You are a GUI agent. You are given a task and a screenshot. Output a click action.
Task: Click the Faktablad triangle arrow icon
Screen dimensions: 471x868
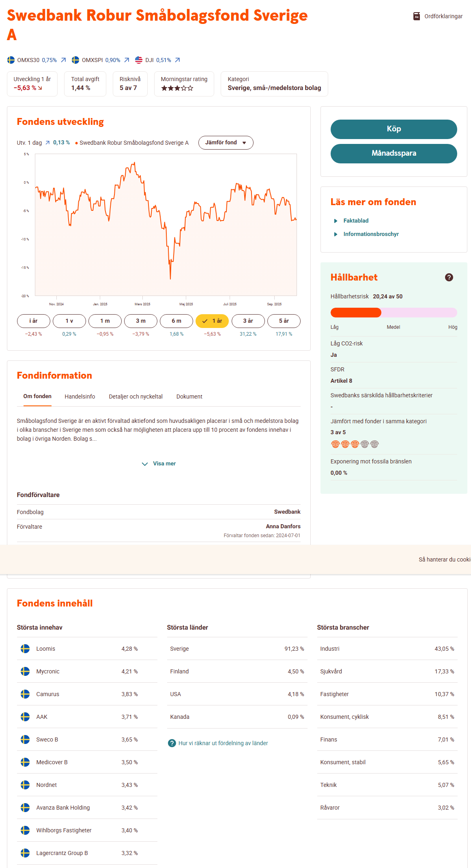coord(336,221)
